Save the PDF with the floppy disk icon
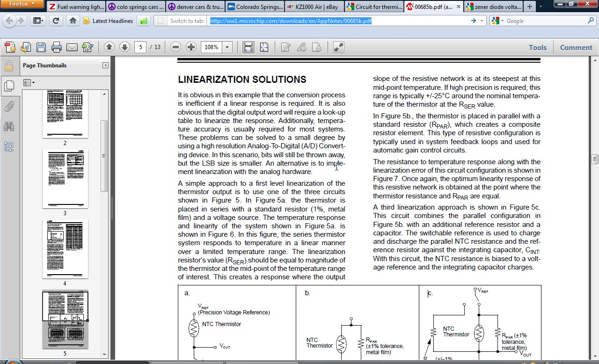This screenshot has width=599, height=364. pyautogui.click(x=41, y=47)
